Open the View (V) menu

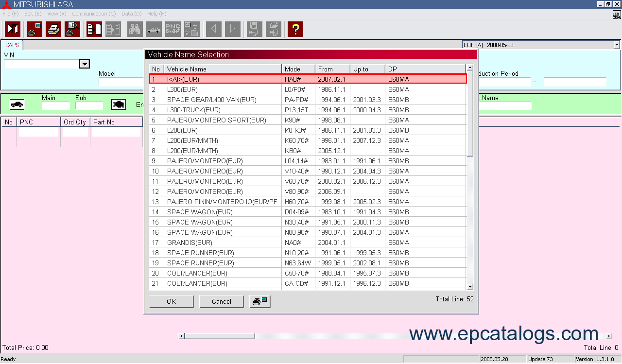pos(56,14)
